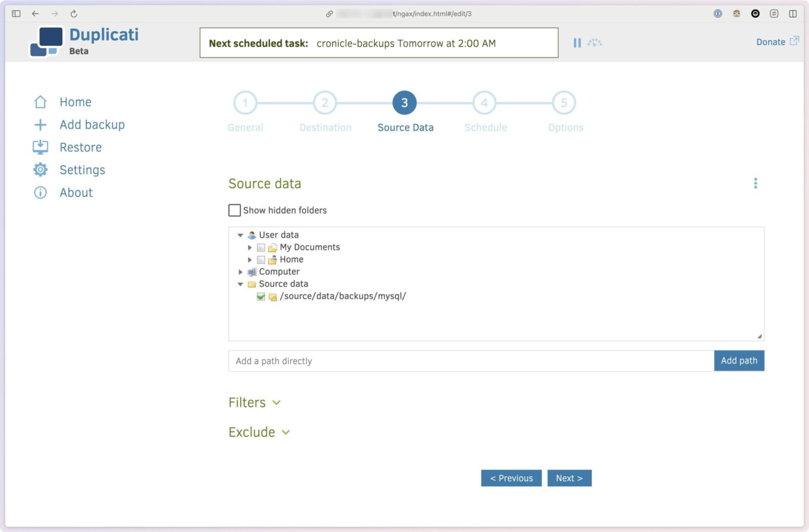Image resolution: width=809 pixels, height=532 pixels.
Task: Open the three-dot source data menu
Action: coord(755,183)
